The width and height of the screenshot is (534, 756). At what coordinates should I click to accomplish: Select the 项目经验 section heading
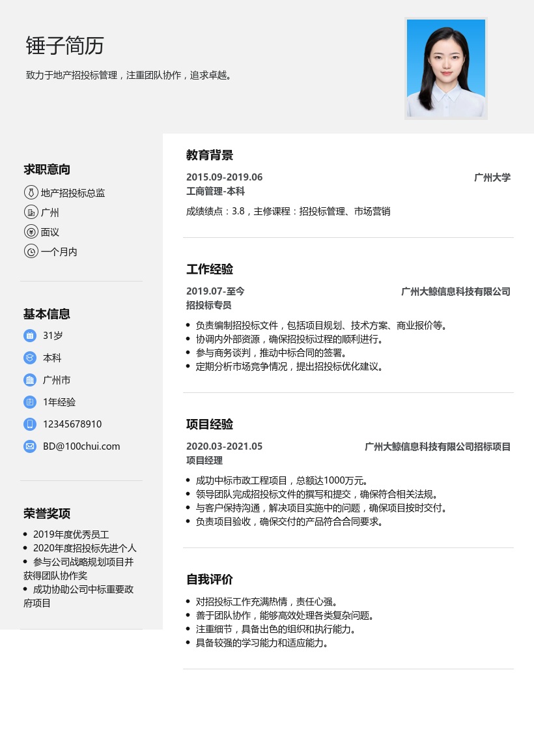(x=210, y=424)
